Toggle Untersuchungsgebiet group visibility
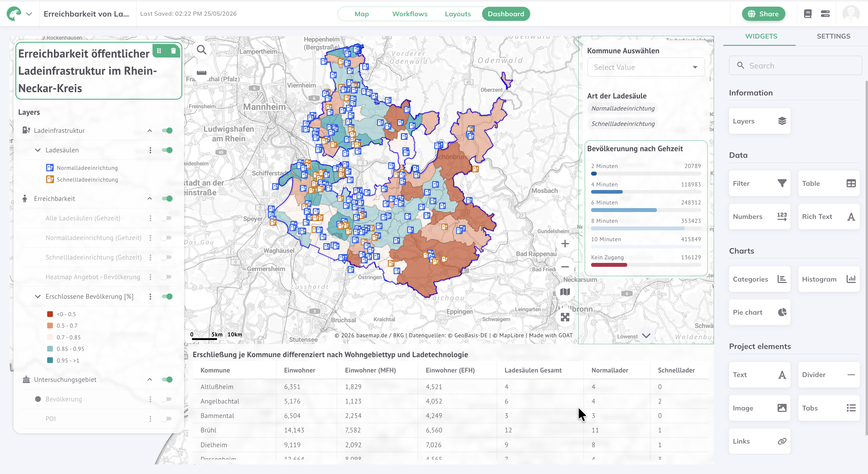 [167, 380]
